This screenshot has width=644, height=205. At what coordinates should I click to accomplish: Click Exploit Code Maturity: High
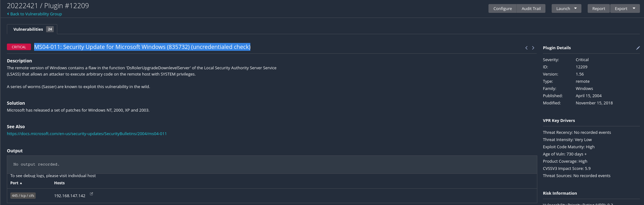[x=569, y=147]
